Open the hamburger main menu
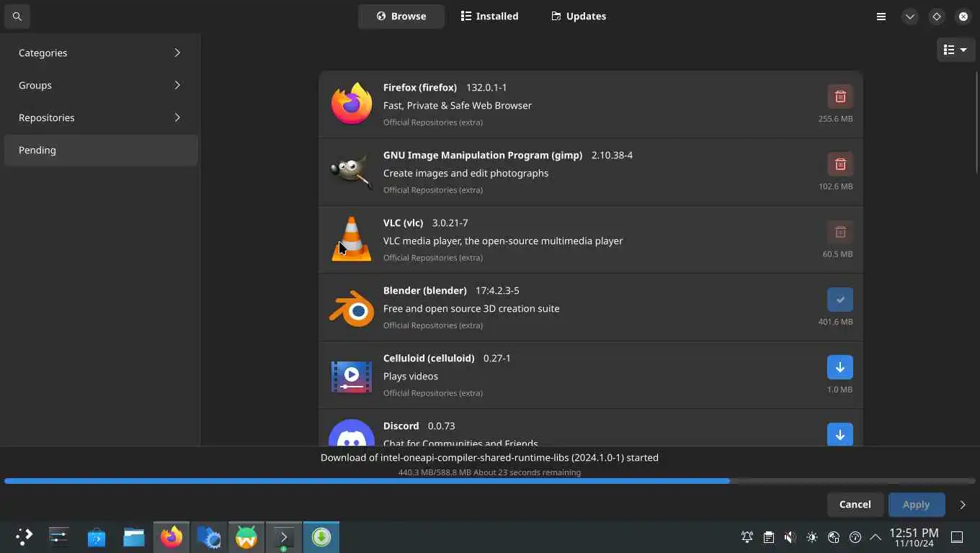Viewport: 980px width, 553px height. coord(881,16)
